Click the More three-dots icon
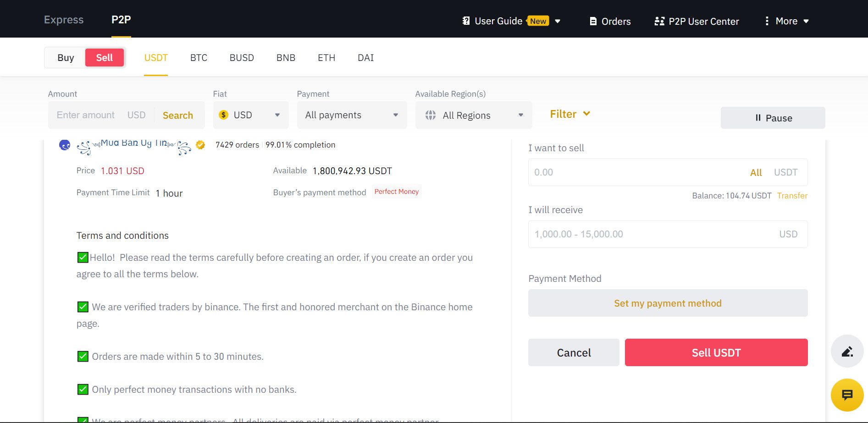 point(767,21)
